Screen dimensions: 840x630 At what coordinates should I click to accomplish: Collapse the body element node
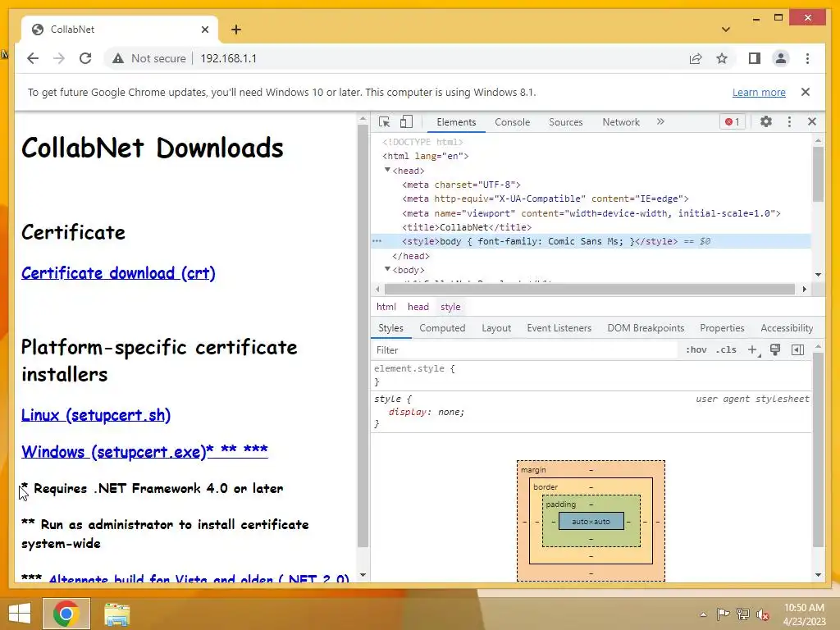[387, 269]
